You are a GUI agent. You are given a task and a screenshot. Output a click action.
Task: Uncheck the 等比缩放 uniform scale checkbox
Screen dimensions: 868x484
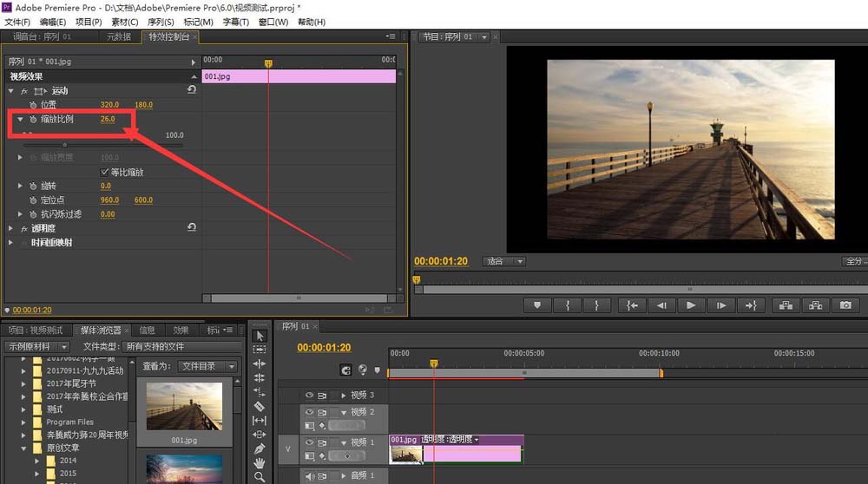click(106, 172)
